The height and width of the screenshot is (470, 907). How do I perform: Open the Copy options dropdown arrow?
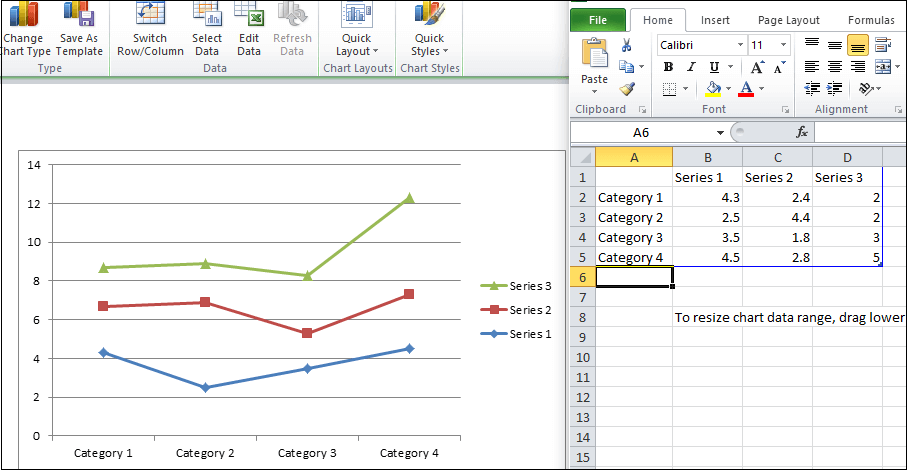641,67
